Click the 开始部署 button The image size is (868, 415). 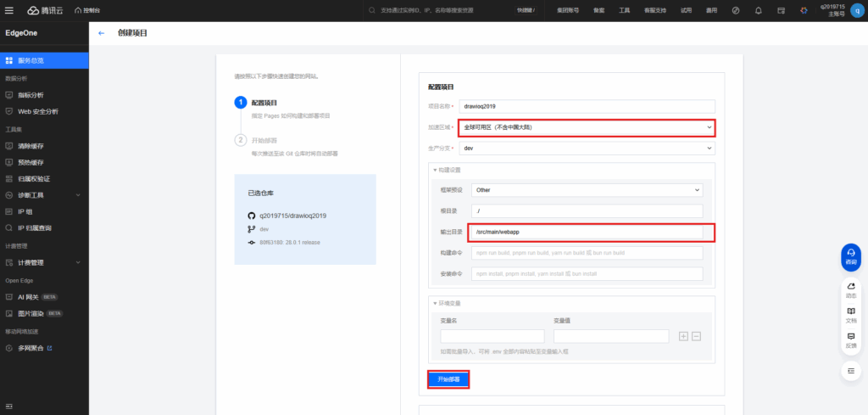point(448,379)
